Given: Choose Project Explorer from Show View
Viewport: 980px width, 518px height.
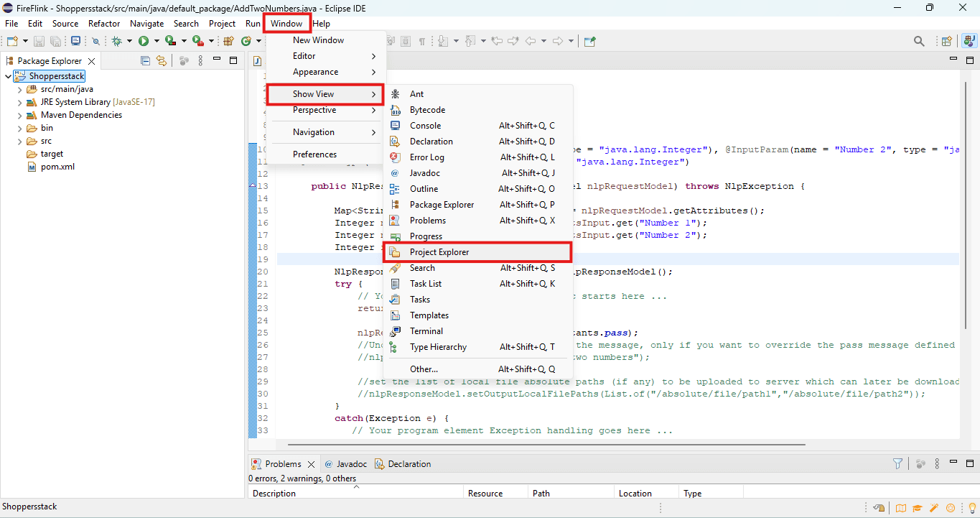Looking at the screenshot, I should click(477, 252).
